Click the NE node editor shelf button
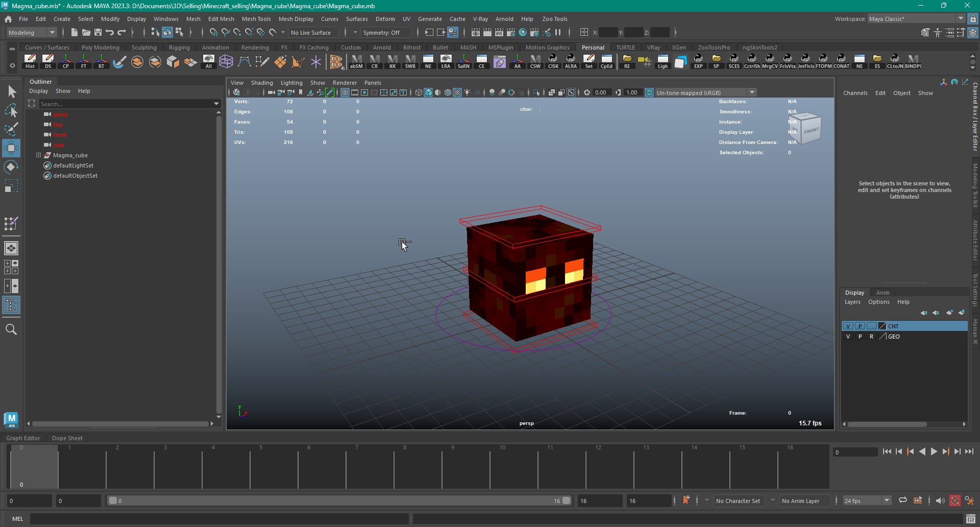 pos(428,61)
